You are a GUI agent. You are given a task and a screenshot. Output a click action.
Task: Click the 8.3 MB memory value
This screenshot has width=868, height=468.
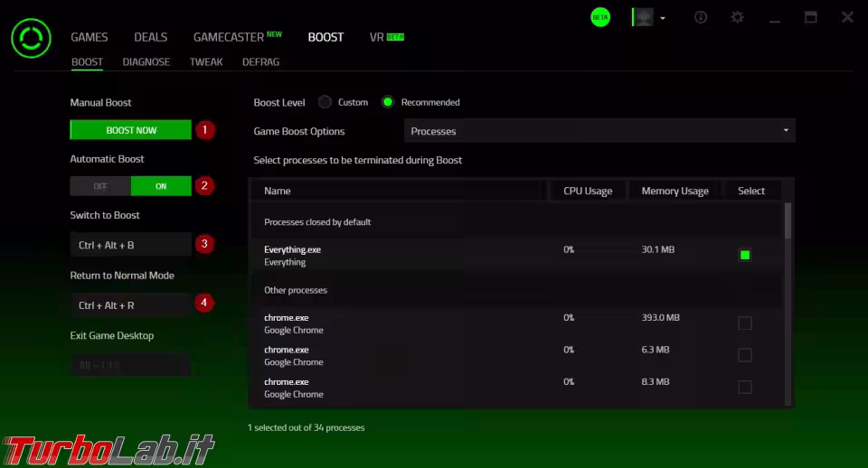point(656,381)
